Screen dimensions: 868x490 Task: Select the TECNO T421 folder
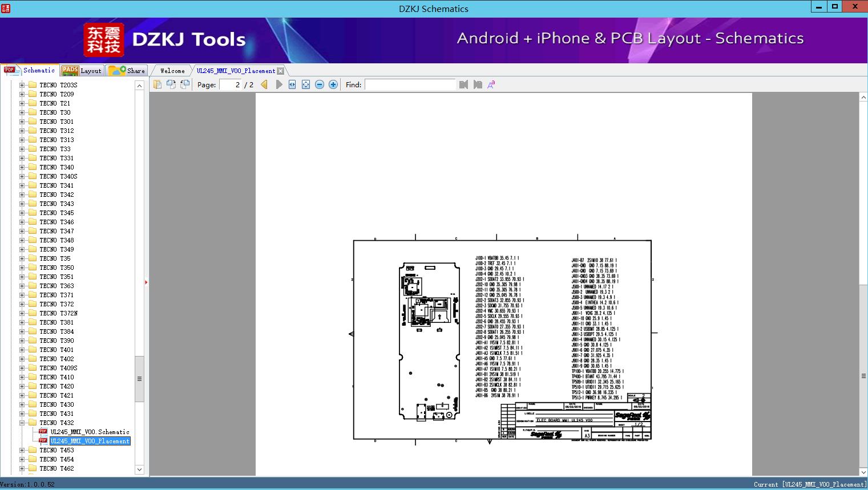tap(56, 395)
